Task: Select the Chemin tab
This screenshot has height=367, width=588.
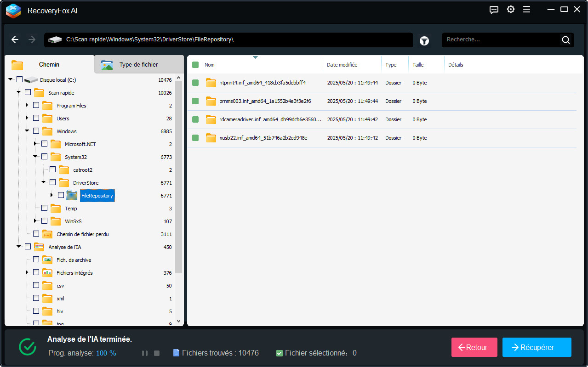Action: click(x=49, y=65)
